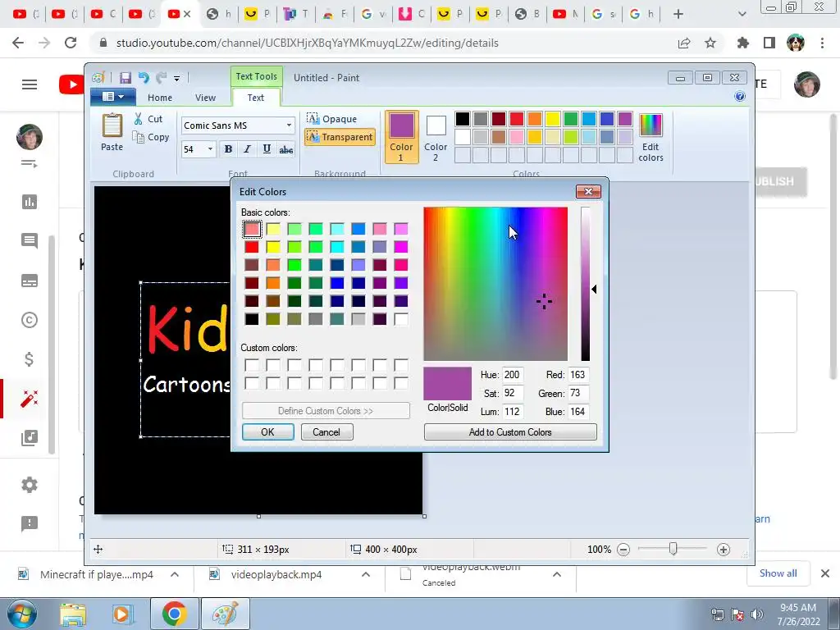Click Add to Custom Colors button
The image size is (840, 630).
coord(510,431)
